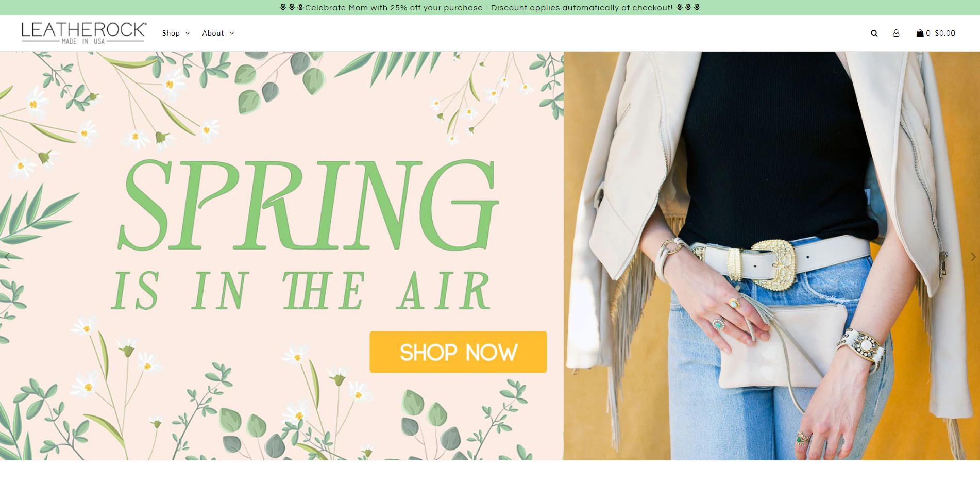Screen dimensions: 980x482
Task: Go to next slide arrow
Action: pyautogui.click(x=973, y=256)
